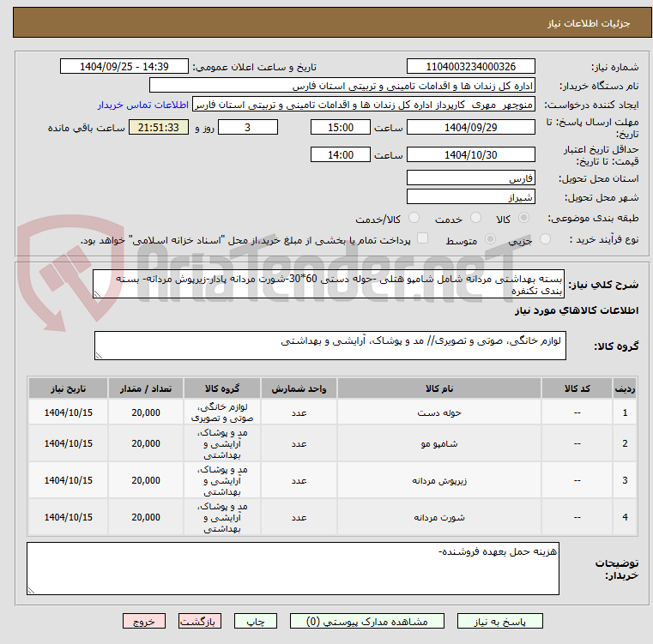Click the remaining time 21:51:33 field

[159, 128]
